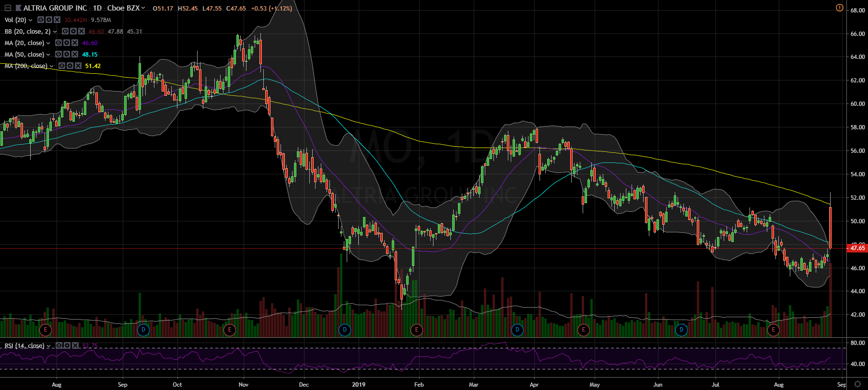
Task: Open RSI (14, close) settings gear
Action: pos(67,345)
